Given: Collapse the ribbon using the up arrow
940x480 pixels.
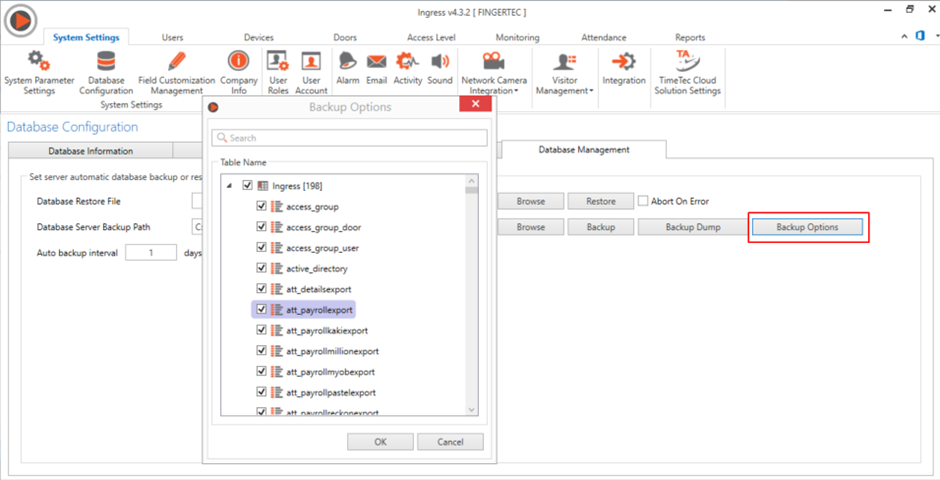Looking at the screenshot, I should pos(905,37).
